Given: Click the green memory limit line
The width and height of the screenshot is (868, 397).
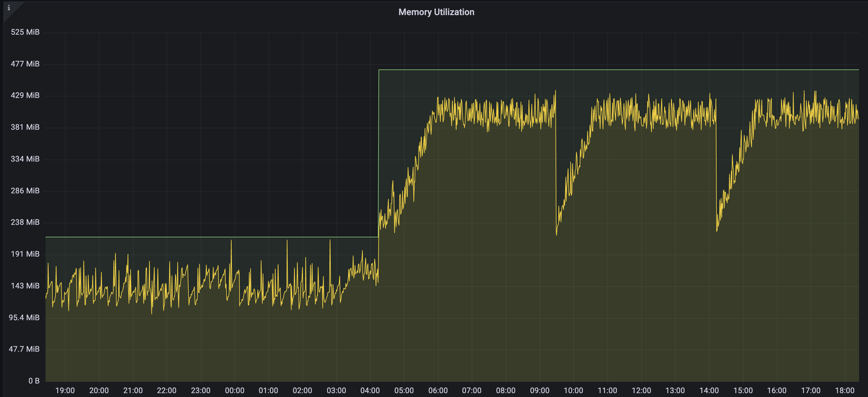Looking at the screenshot, I should coord(607,70).
